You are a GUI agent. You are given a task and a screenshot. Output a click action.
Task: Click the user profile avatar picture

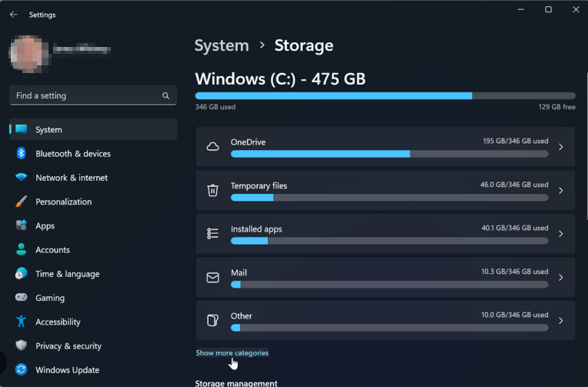point(29,54)
